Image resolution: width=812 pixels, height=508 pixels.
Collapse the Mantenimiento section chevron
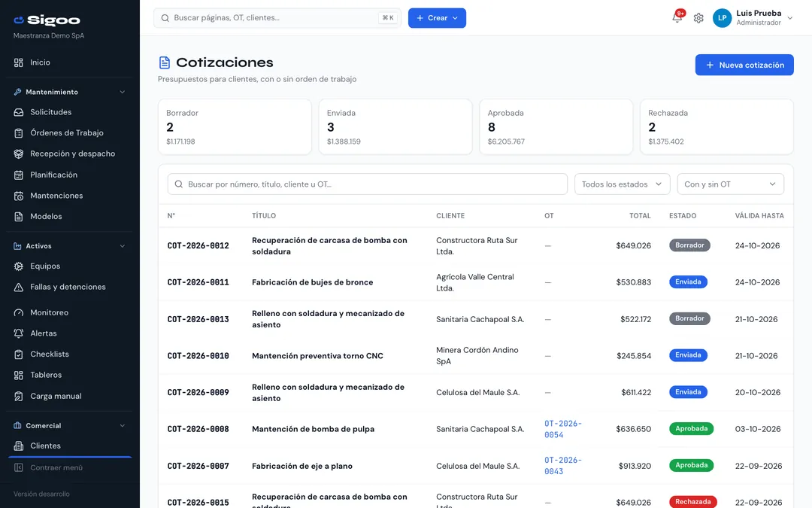[x=123, y=92]
